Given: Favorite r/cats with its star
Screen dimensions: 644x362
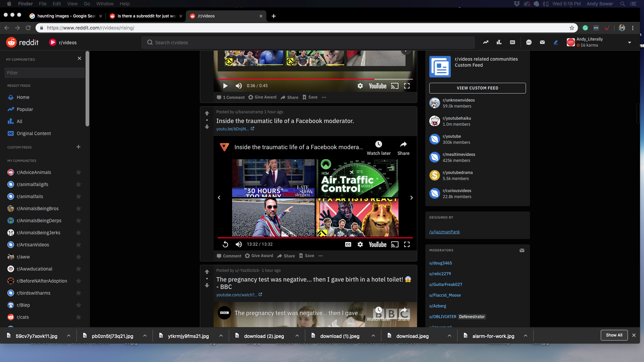Looking at the screenshot, I should [x=78, y=317].
